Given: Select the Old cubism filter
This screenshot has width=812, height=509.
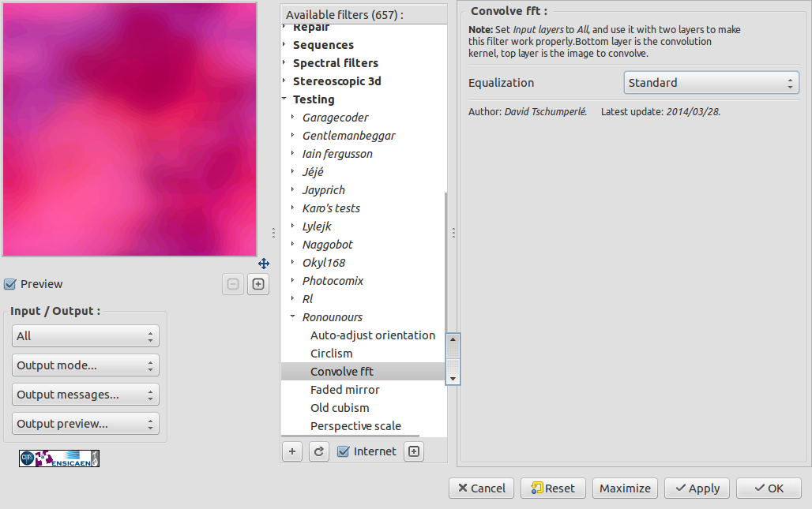Looking at the screenshot, I should (340, 408).
